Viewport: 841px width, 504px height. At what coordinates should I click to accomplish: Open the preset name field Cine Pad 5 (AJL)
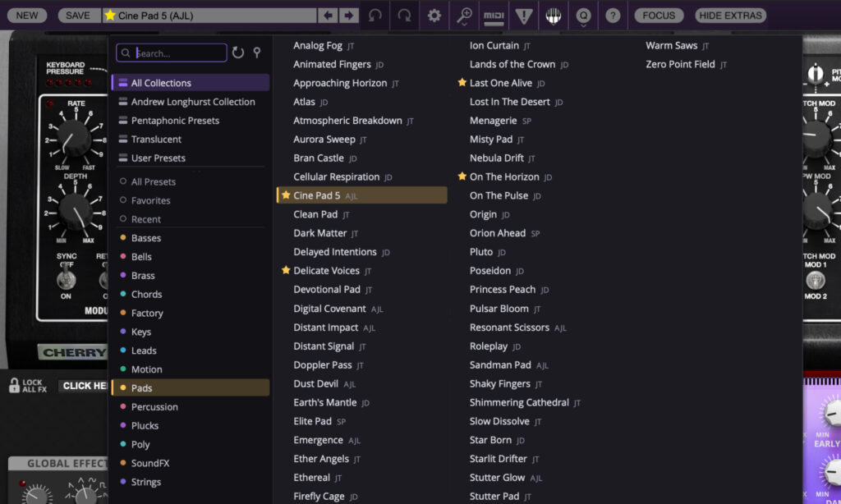click(209, 16)
